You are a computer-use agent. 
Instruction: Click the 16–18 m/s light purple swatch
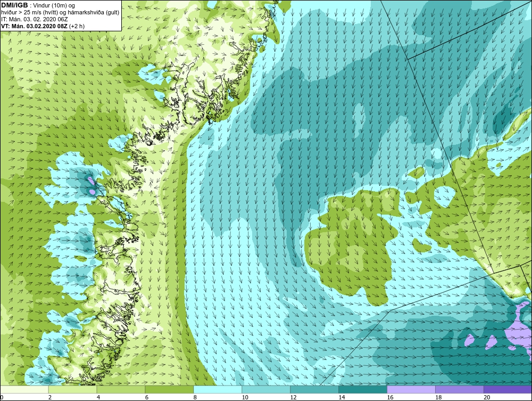411,389
